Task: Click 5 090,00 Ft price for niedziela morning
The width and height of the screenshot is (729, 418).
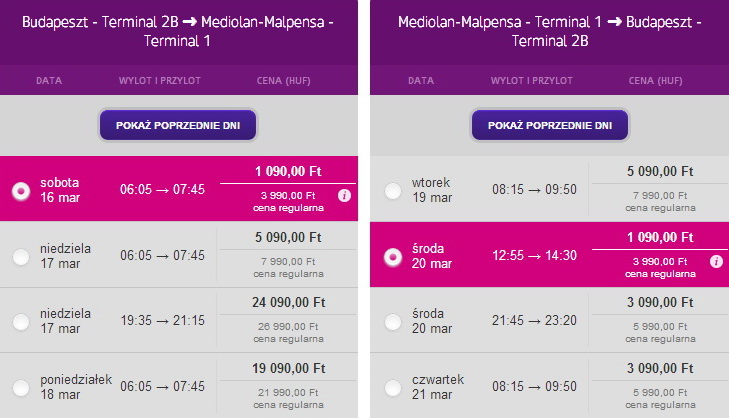Action: pos(288,238)
